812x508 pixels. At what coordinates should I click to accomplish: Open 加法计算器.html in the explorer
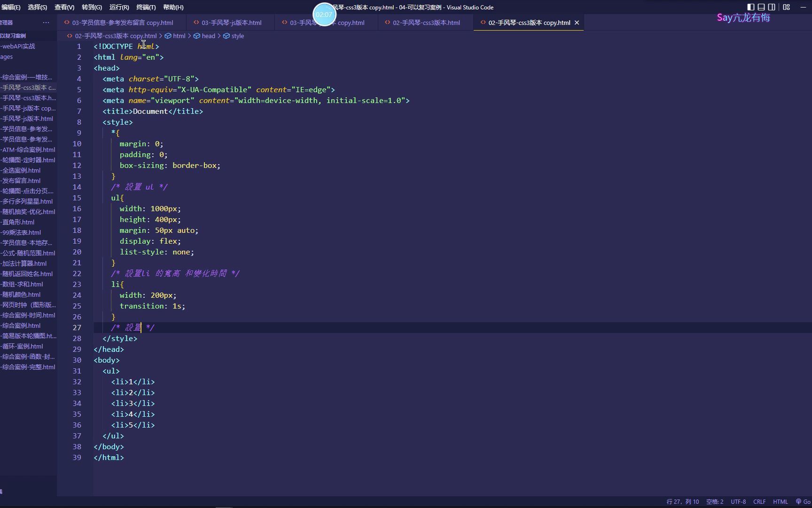28,263
